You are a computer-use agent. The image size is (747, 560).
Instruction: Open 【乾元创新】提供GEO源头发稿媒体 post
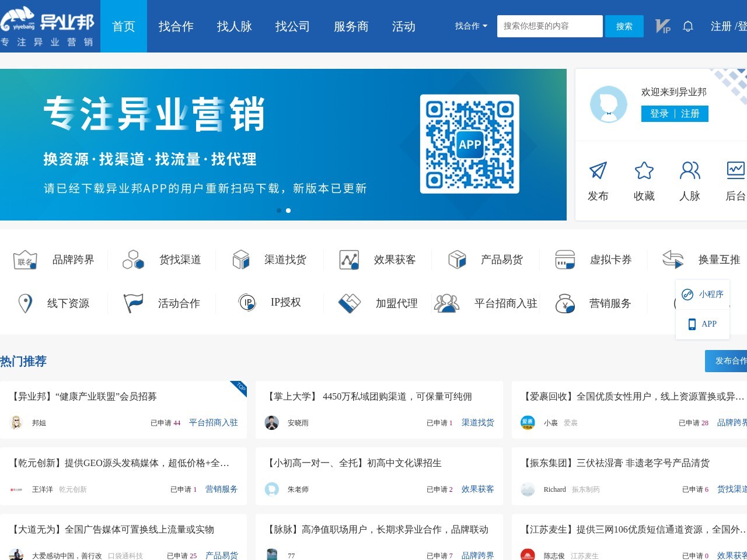(120, 463)
